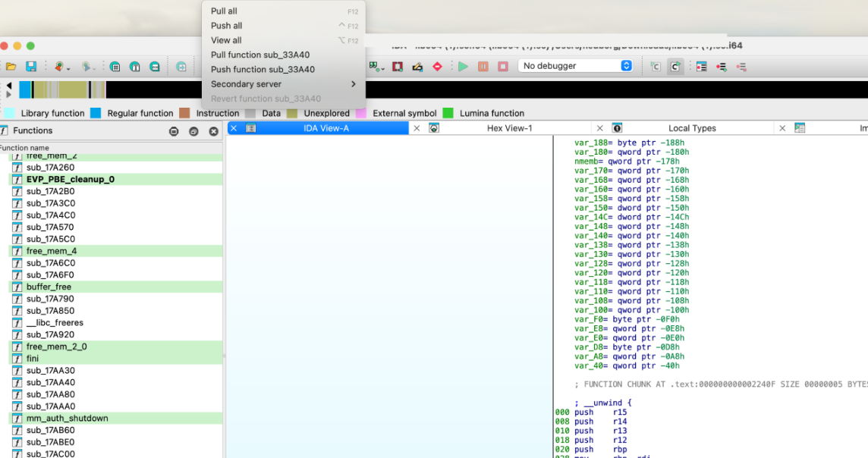Open the No debugger dropdown
868x458 pixels.
[576, 66]
